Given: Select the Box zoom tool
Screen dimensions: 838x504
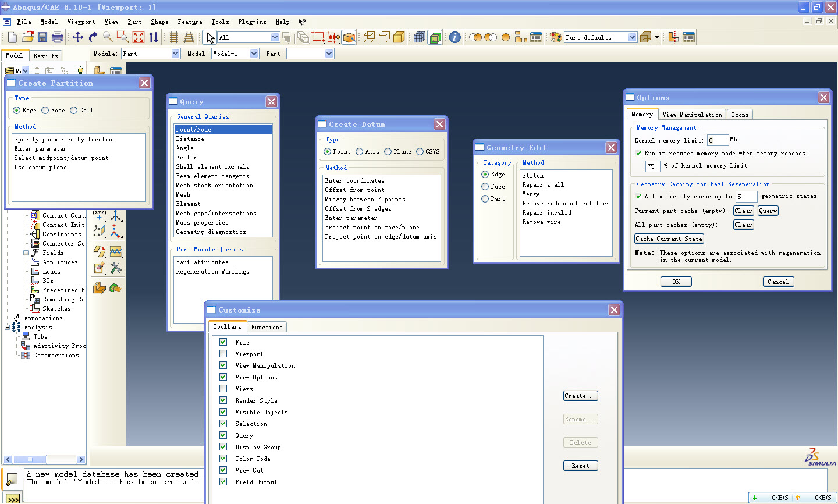Looking at the screenshot, I should click(x=123, y=37).
